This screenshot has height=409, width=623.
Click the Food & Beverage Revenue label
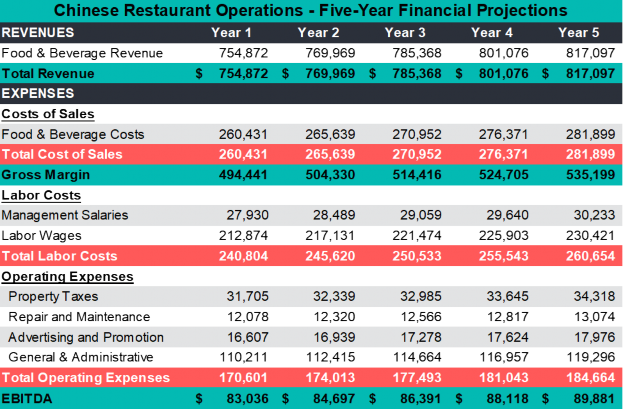click(76, 53)
